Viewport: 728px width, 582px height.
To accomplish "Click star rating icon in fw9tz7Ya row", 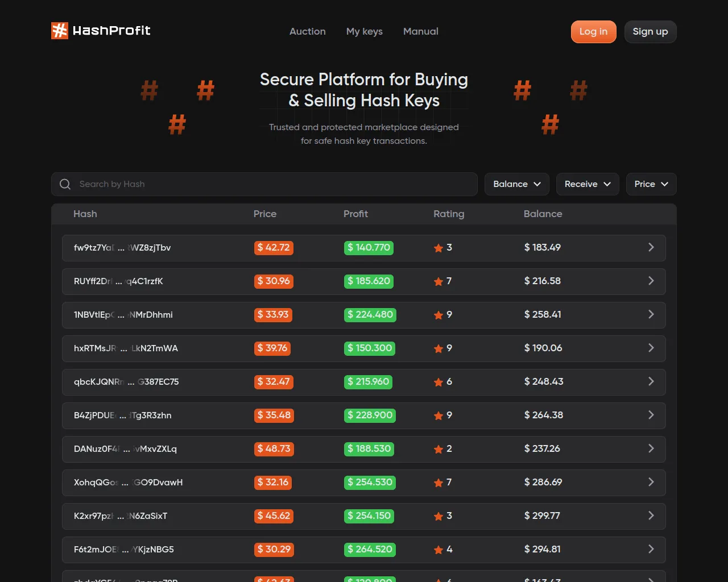I will pyautogui.click(x=439, y=248).
